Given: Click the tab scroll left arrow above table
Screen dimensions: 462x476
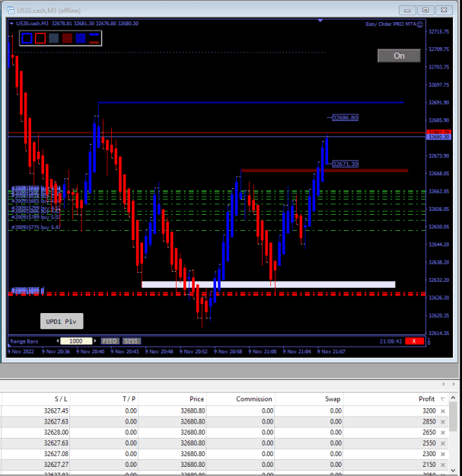Looking at the screenshot, I should 444,384.
